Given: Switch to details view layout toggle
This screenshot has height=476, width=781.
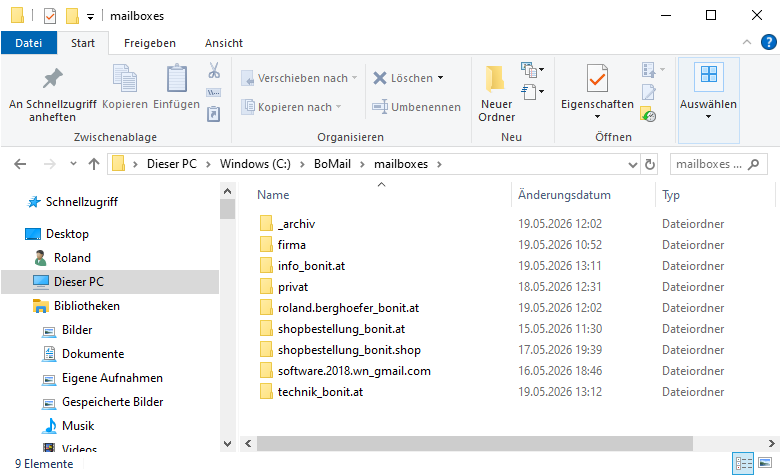Looking at the screenshot, I should click(x=743, y=464).
